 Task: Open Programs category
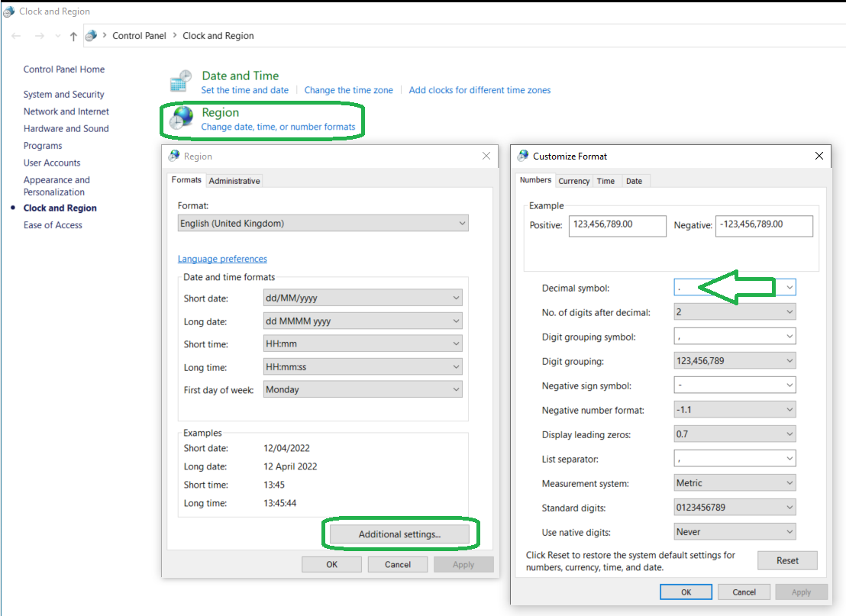click(x=43, y=146)
